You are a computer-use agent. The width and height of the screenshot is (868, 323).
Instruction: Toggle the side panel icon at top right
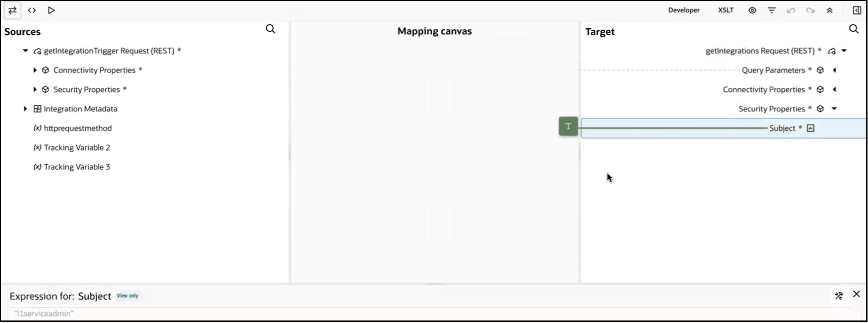(x=857, y=10)
